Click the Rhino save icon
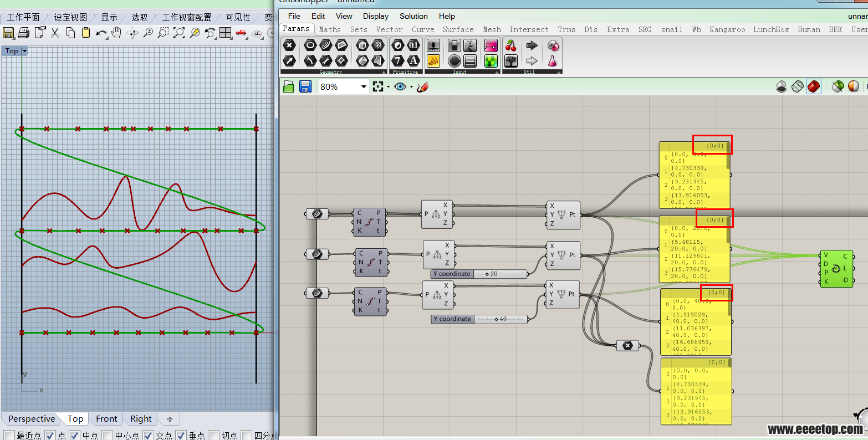The height and width of the screenshot is (440, 868). pyautogui.click(x=8, y=33)
